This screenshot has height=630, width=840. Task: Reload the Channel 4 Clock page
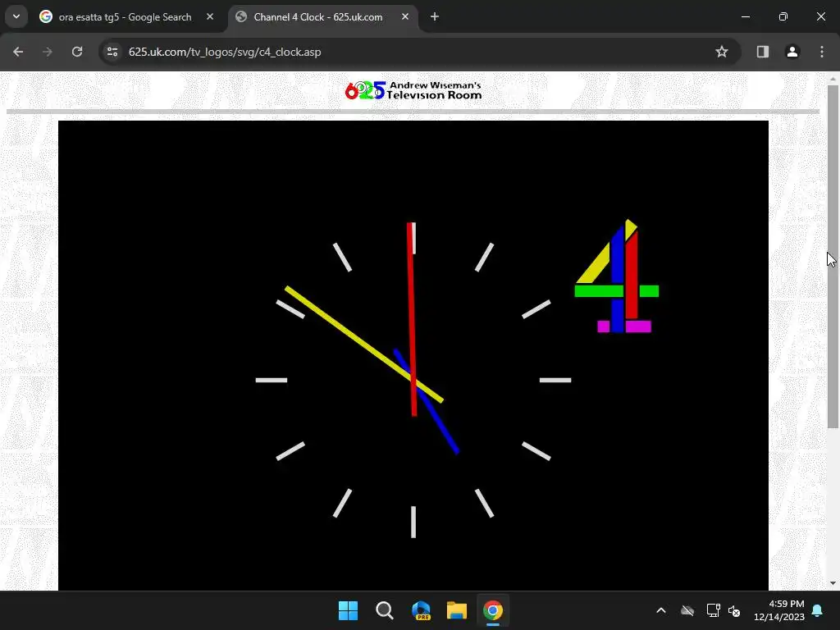77,52
